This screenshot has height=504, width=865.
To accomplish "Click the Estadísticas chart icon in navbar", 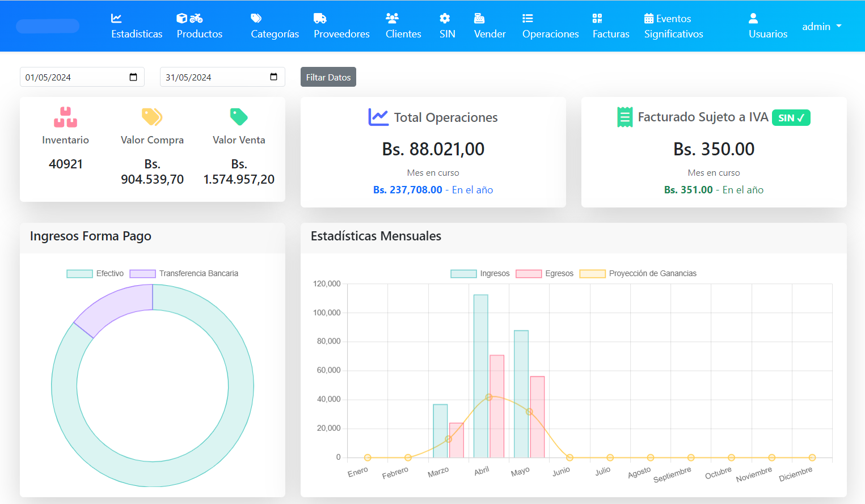I will (x=116, y=18).
